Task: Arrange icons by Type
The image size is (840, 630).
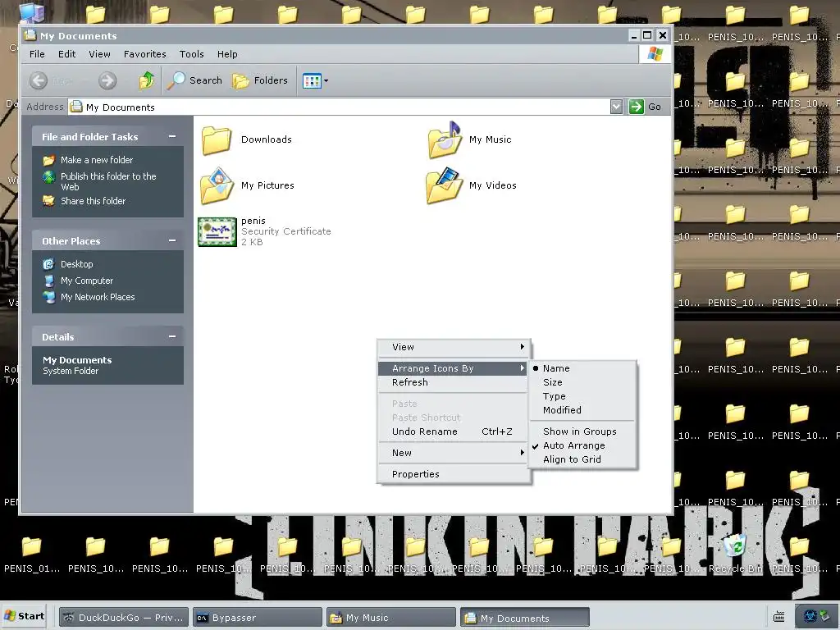Action: tap(582, 396)
